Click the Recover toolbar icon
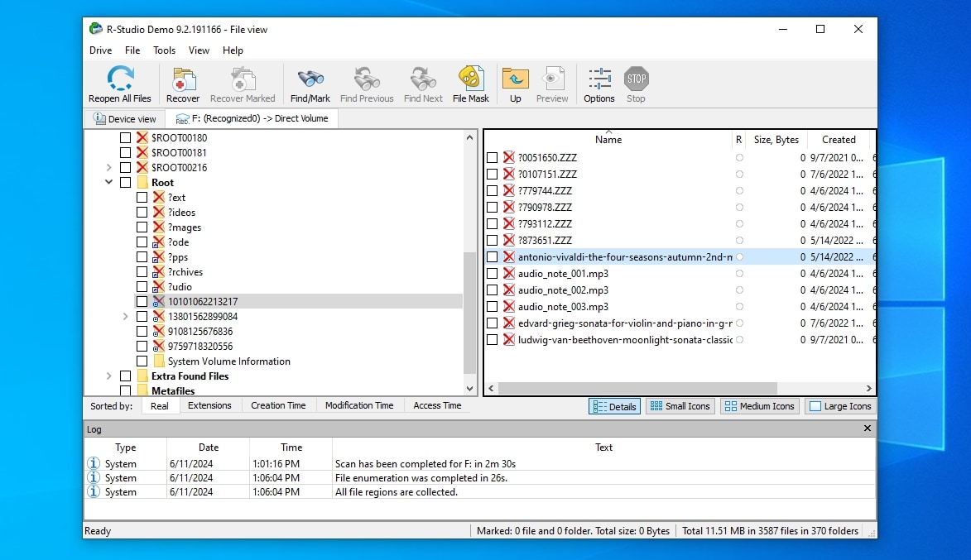The height and width of the screenshot is (560, 971). [x=183, y=79]
